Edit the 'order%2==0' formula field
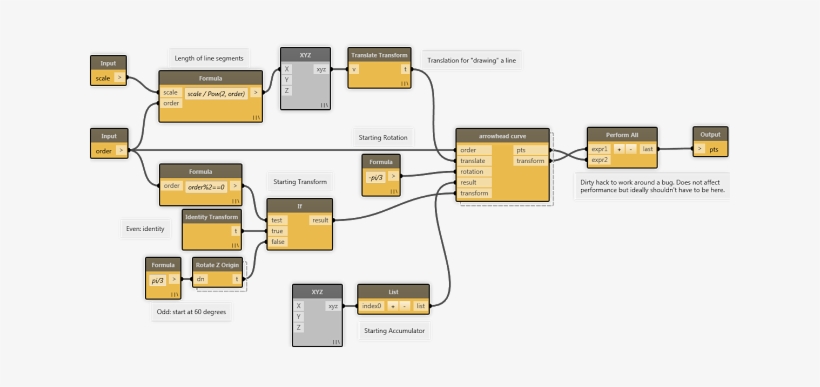The height and width of the screenshot is (387, 820). click(x=206, y=187)
